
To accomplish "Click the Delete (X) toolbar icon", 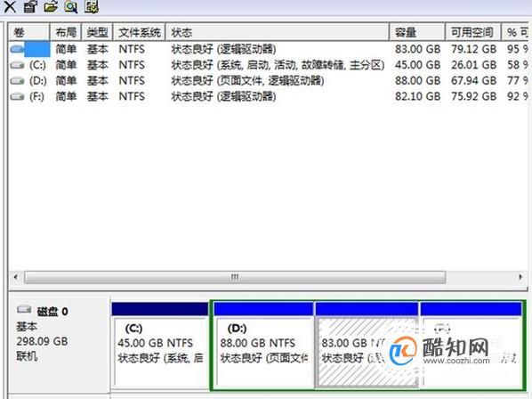I will (x=10, y=6).
